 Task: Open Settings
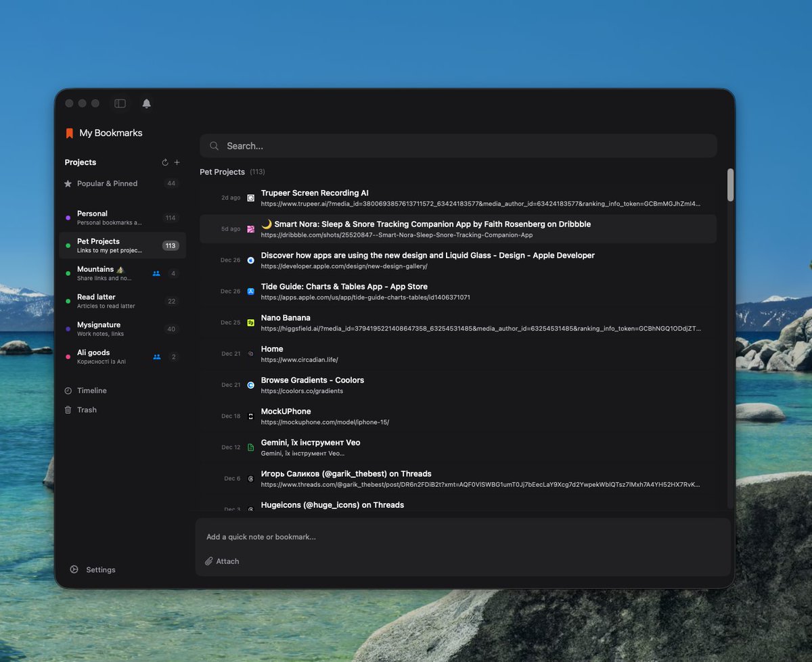click(x=93, y=569)
